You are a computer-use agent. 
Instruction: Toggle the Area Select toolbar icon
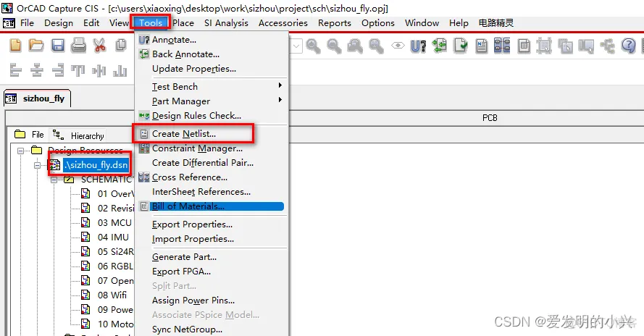(565, 46)
